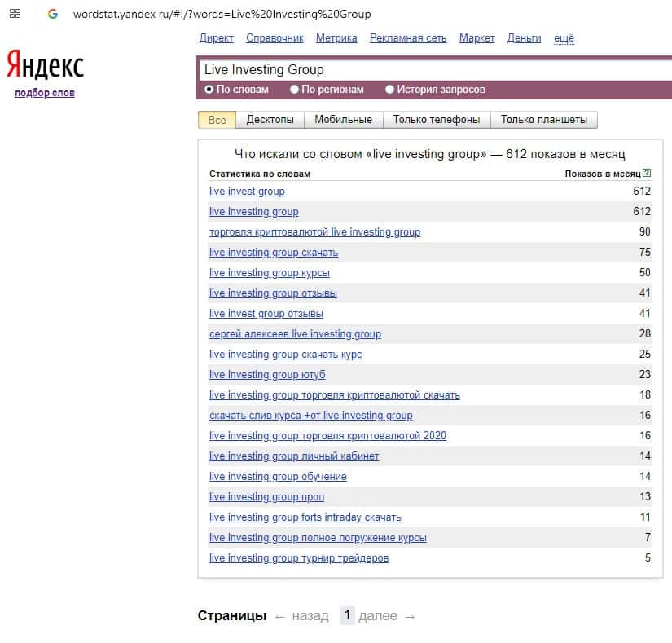Open live investing group проп link
This screenshot has height=643, width=672.
pos(266,496)
